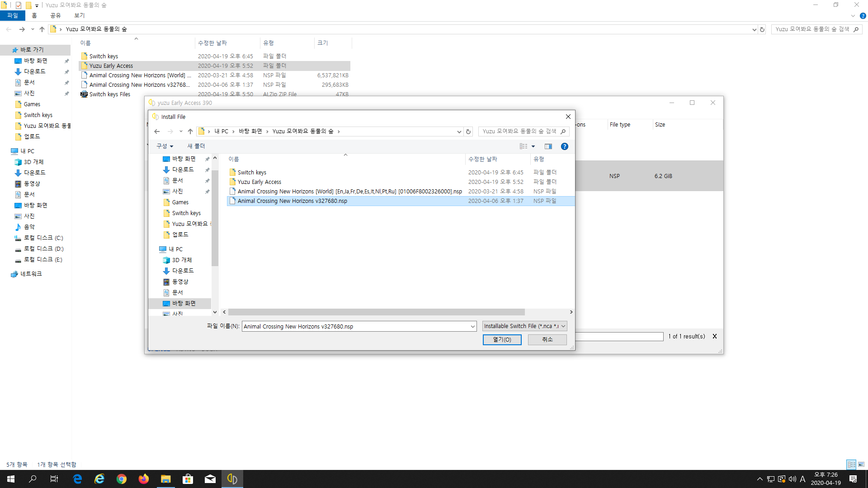This screenshot has width=868, height=488.
Task: Go up one folder in Install File dialog
Action: (x=190, y=131)
